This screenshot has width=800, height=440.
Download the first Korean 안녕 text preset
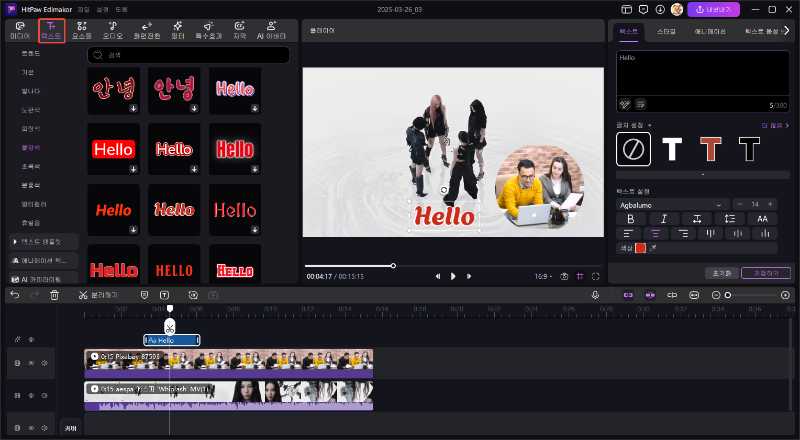click(133, 108)
